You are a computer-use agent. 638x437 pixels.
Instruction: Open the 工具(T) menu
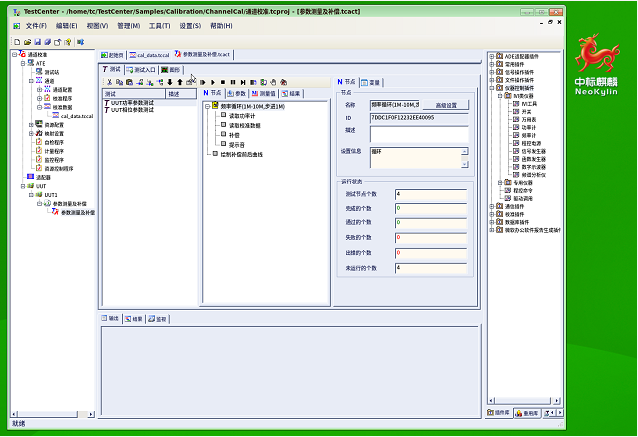160,25
